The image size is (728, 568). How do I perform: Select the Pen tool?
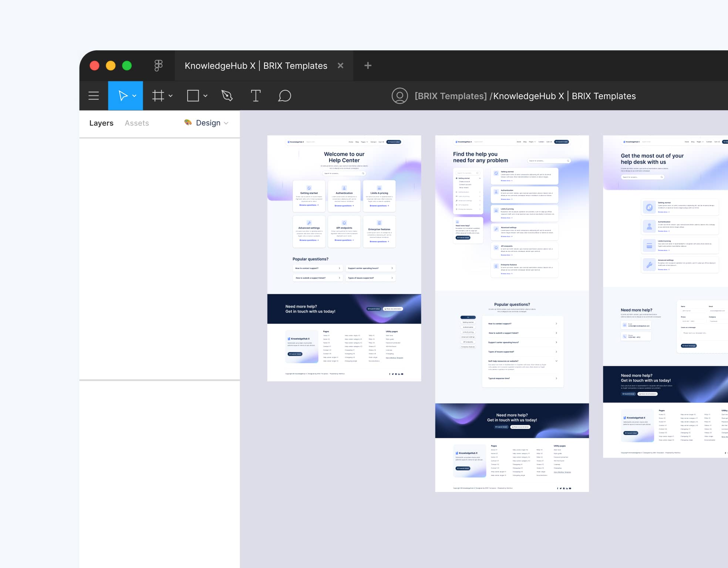(227, 96)
